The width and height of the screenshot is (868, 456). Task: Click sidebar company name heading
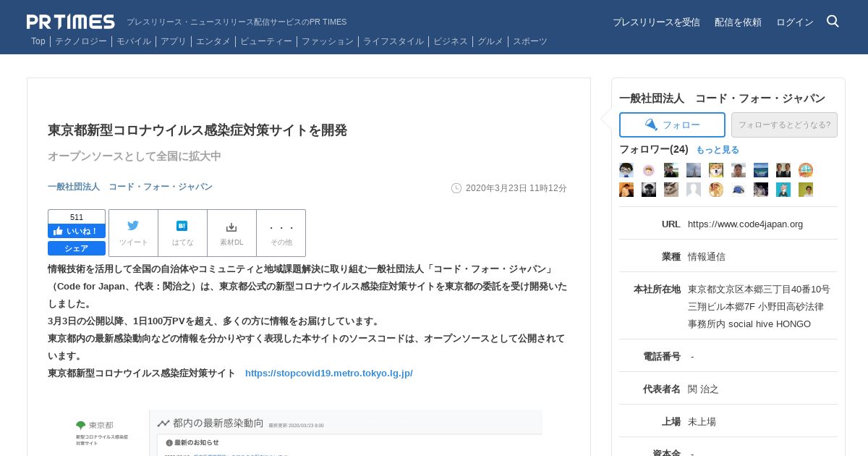pyautogui.click(x=722, y=98)
